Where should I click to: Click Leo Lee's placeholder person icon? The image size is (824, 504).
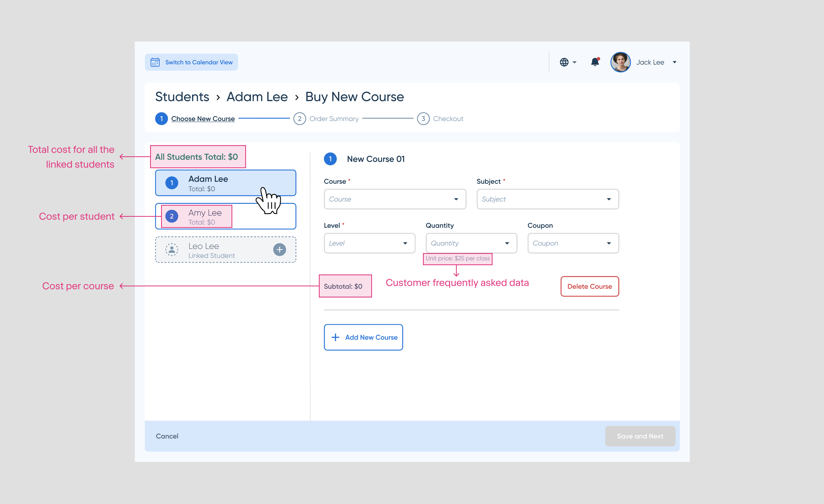click(172, 250)
